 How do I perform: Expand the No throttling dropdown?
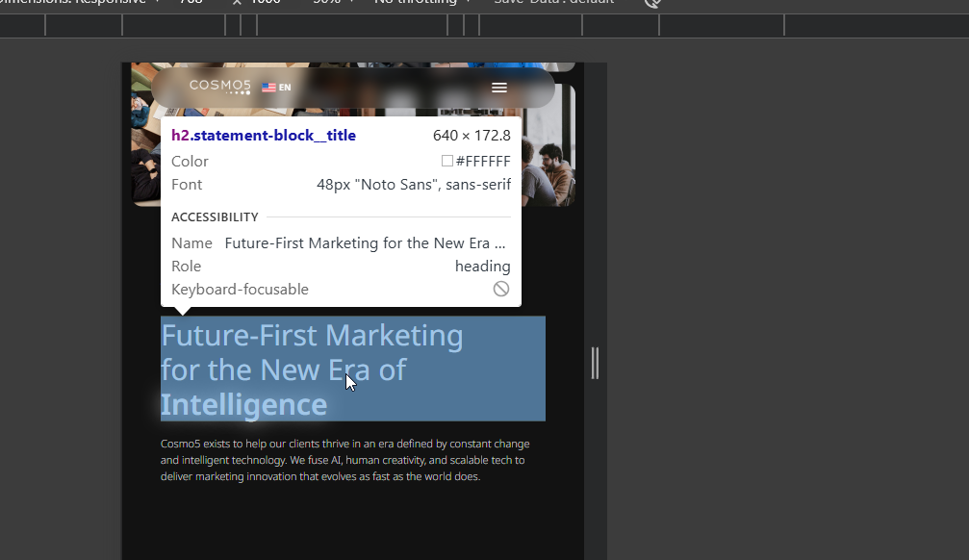point(423,3)
